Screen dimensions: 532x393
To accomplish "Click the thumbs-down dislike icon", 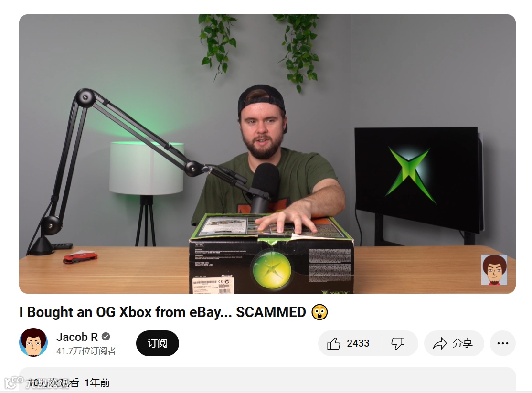I will (x=398, y=343).
